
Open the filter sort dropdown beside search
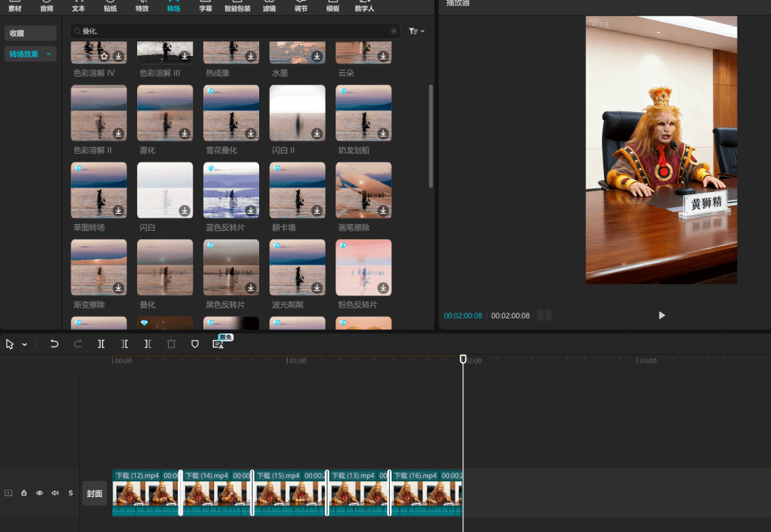[x=416, y=31]
